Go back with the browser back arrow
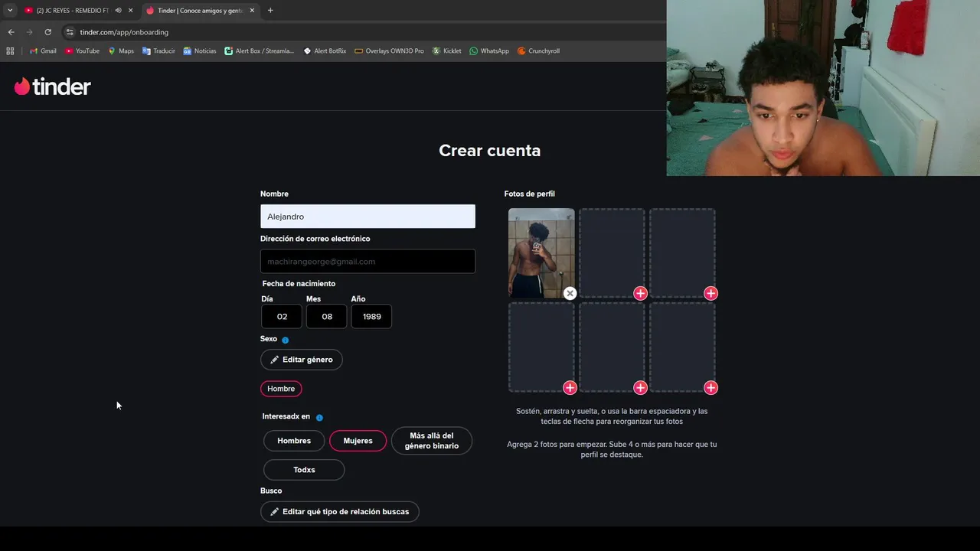Viewport: 980px width, 551px height. coord(11,32)
